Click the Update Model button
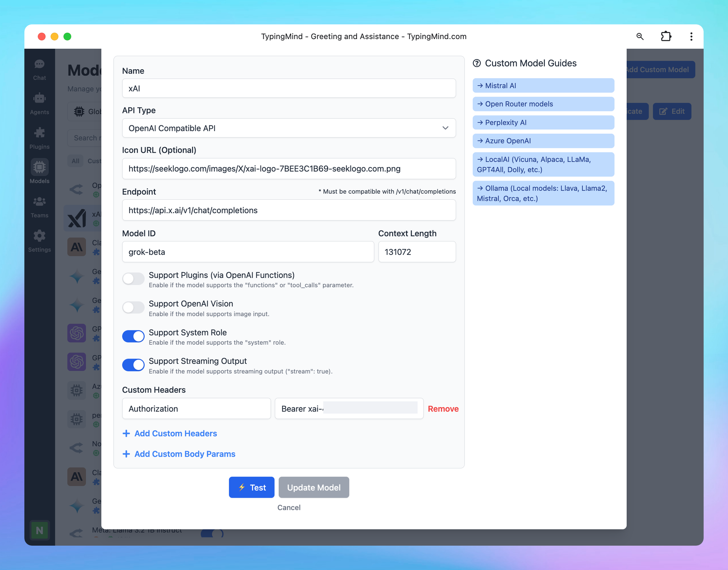 coord(314,488)
